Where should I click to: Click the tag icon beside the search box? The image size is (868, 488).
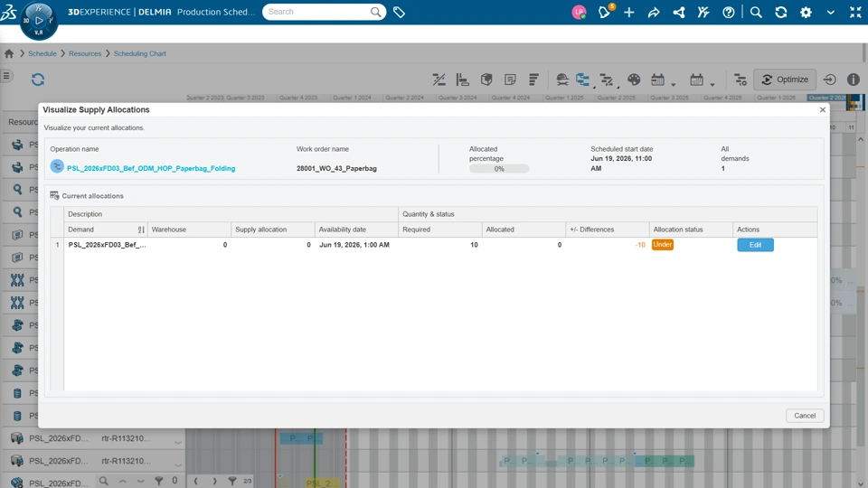point(399,12)
